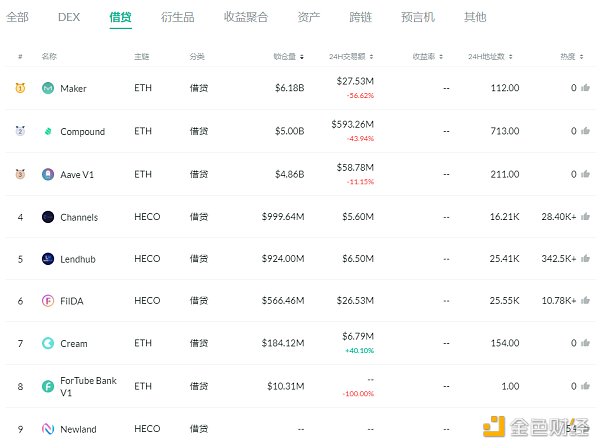Switch to the DEX tab

pos(69,17)
